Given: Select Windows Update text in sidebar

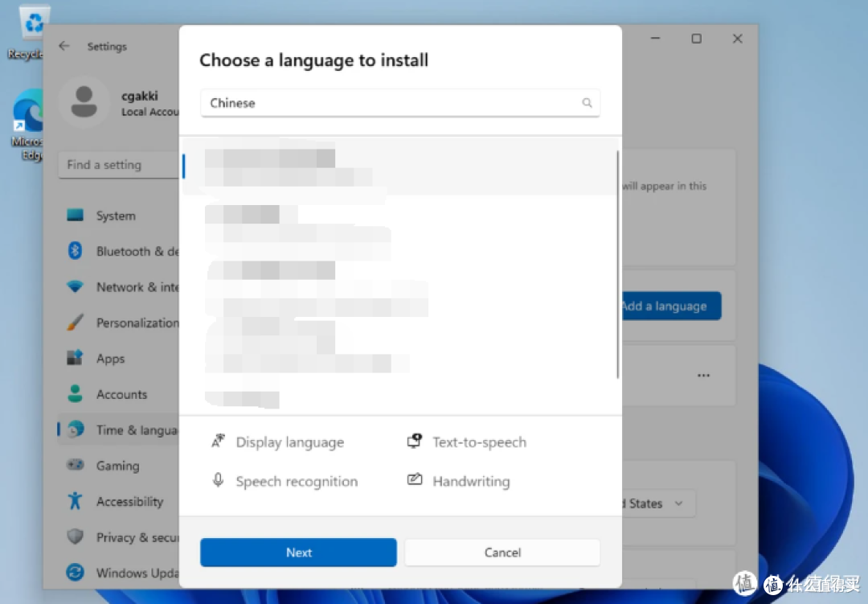Looking at the screenshot, I should (137, 573).
